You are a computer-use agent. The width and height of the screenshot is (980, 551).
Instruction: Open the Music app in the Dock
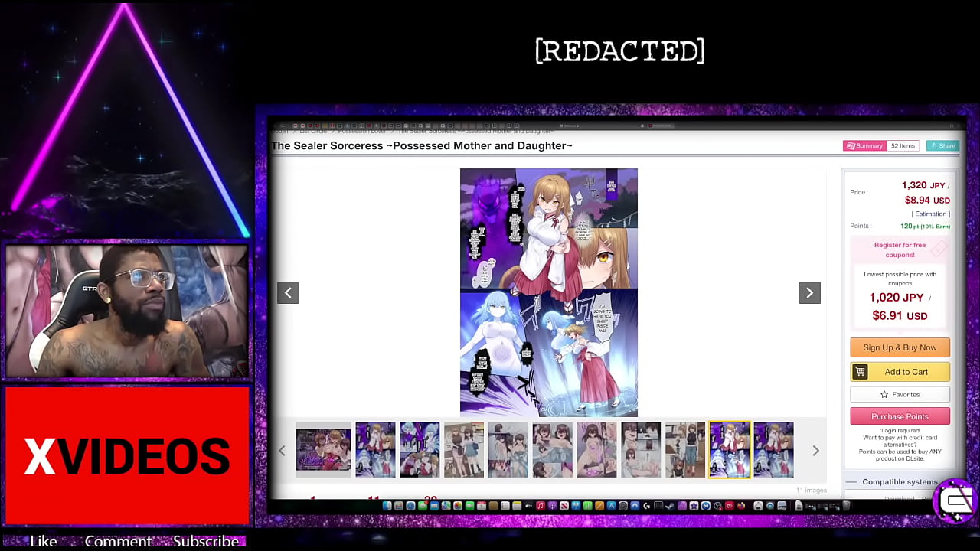541,506
